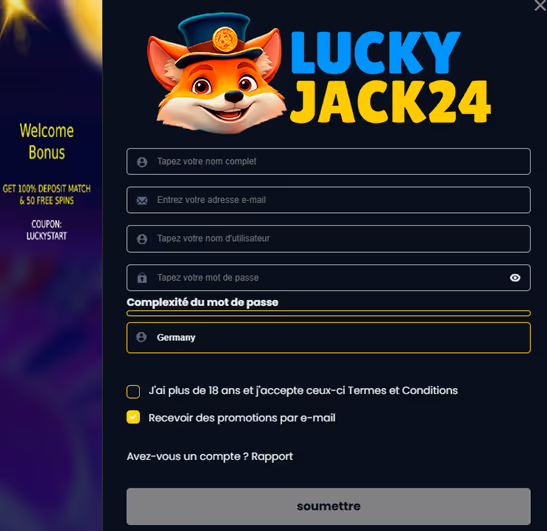Click the person icon in username field
Viewport: 547px width, 531px height.
click(x=142, y=239)
